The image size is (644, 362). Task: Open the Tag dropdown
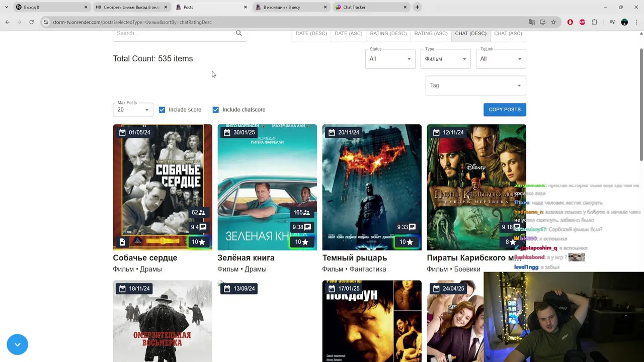476,85
